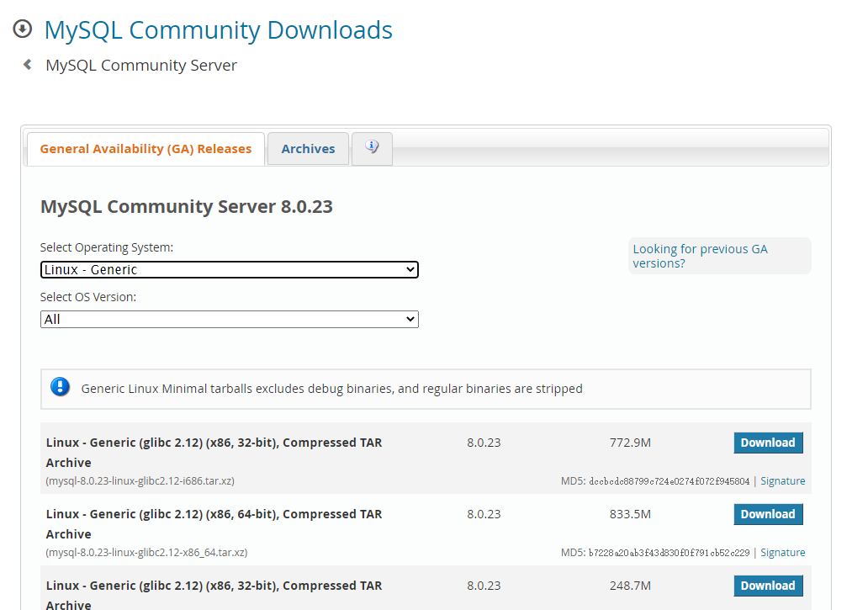
Task: Open Looking for previous GA versions link
Action: [701, 257]
